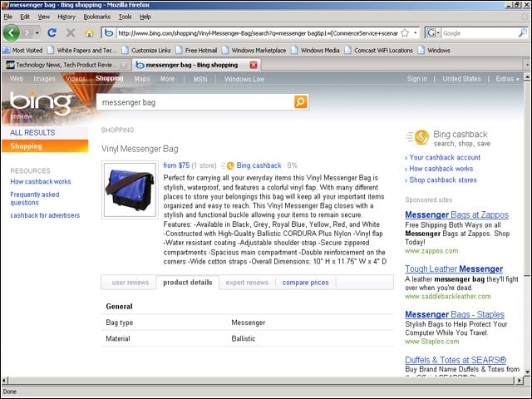Expand the Extras dropdown menu
The image size is (532, 399).
coord(507,79)
